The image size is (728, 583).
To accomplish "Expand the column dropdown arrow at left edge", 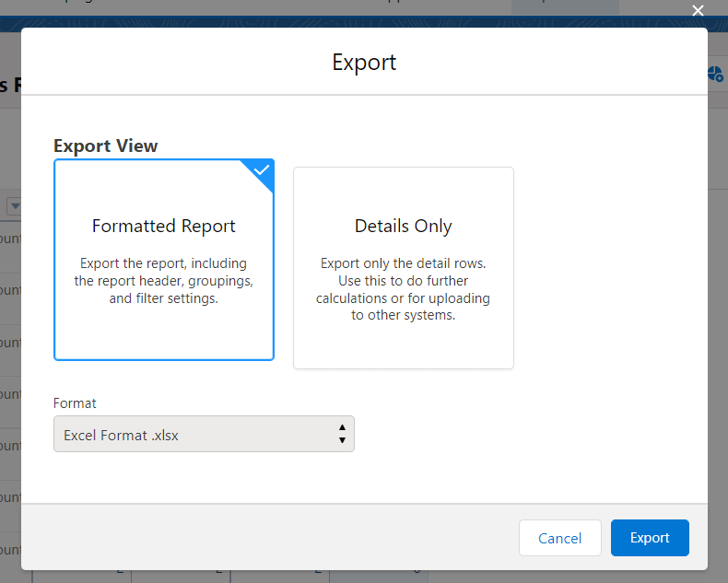I will (x=14, y=205).
